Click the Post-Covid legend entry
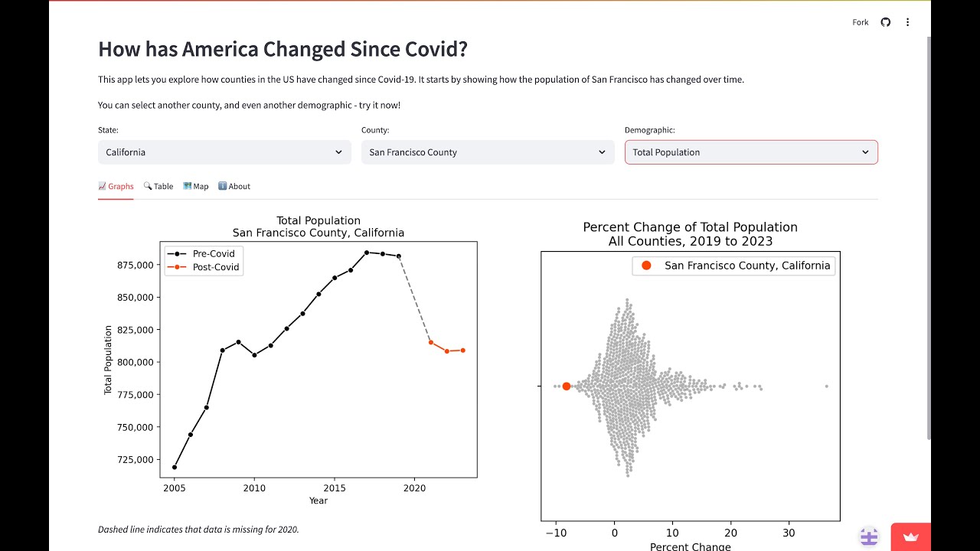The image size is (980, 551). pyautogui.click(x=203, y=267)
